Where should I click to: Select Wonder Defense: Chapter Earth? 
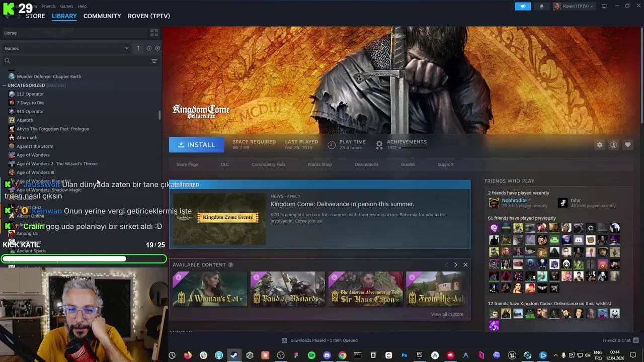[x=49, y=76]
